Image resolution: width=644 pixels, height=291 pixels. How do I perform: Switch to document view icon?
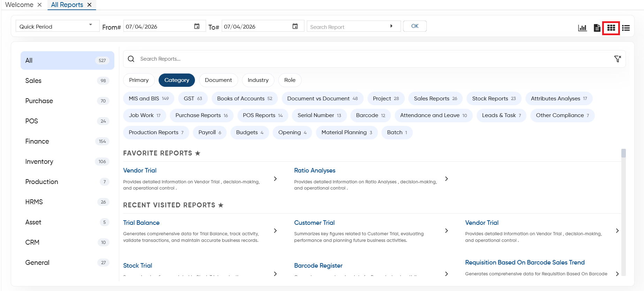597,28
